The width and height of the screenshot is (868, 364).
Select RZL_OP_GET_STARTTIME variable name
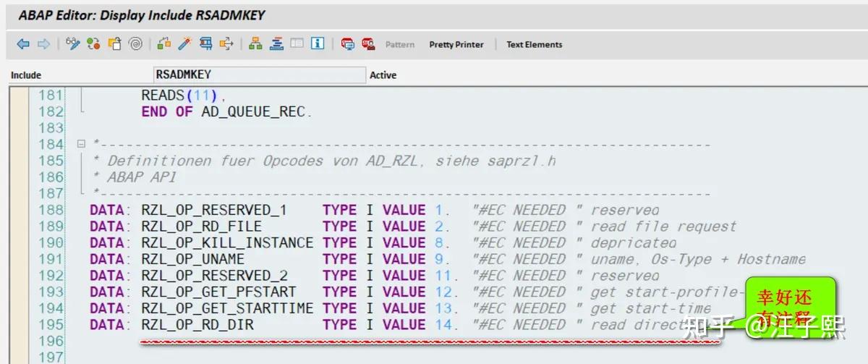pyautogui.click(x=227, y=308)
